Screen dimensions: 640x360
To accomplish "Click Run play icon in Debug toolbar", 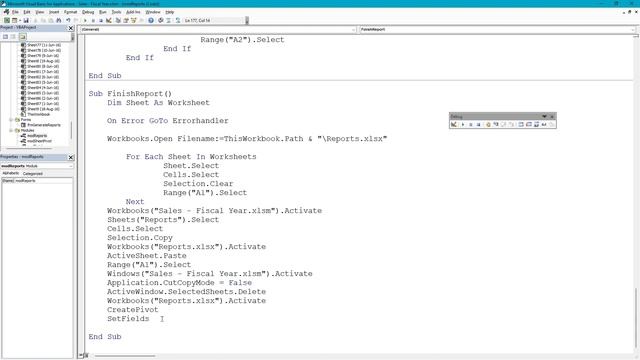I will (463, 124).
